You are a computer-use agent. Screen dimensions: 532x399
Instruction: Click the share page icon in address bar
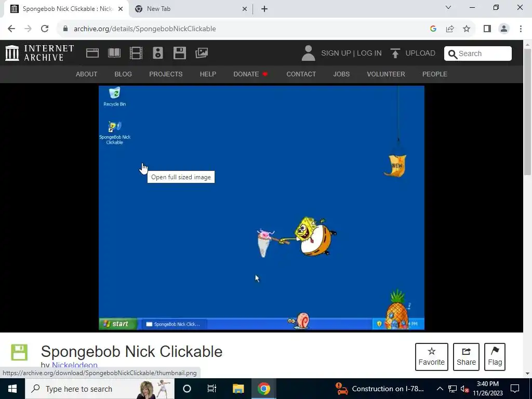point(450,29)
